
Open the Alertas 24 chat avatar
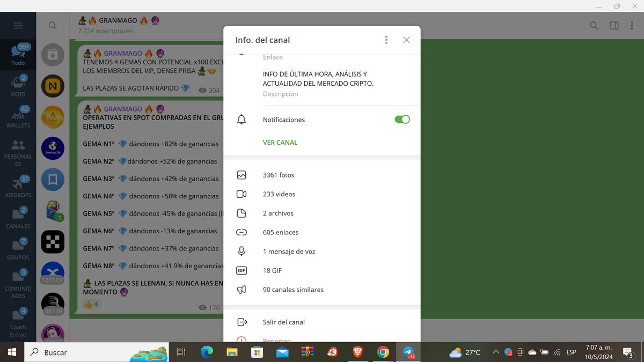pos(53,149)
